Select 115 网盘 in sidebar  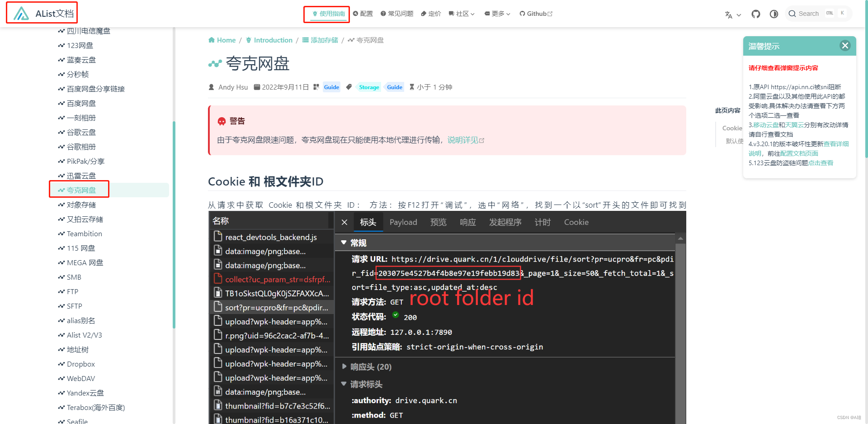click(x=77, y=248)
